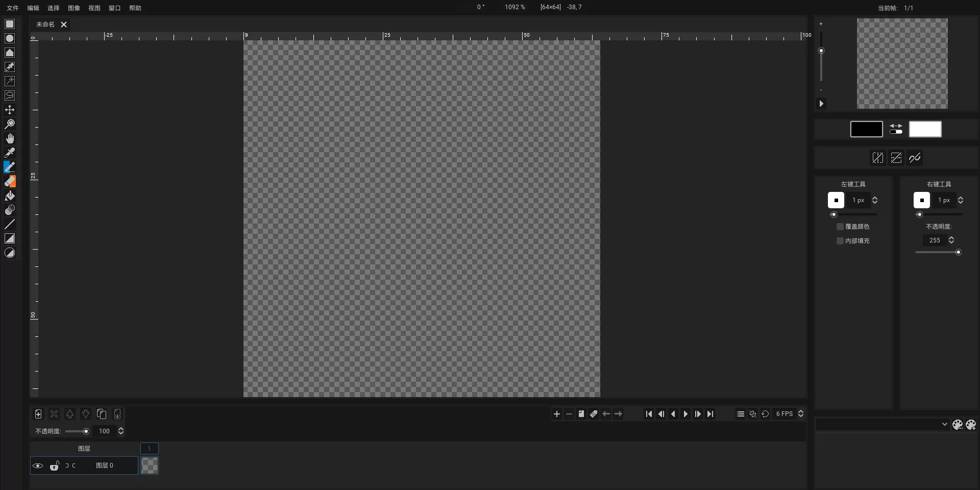The width and height of the screenshot is (980, 490).
Task: Open the FPS value stepper
Action: click(x=801, y=414)
